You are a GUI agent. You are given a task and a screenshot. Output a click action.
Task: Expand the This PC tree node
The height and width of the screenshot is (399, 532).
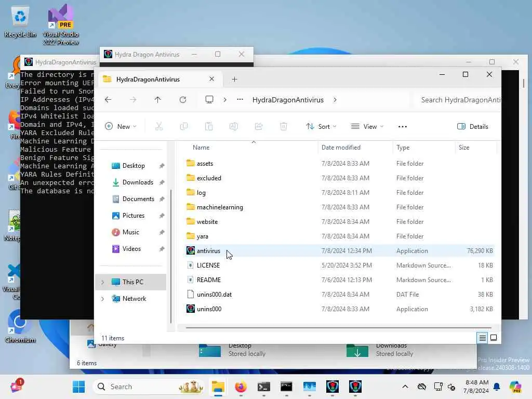tap(102, 282)
